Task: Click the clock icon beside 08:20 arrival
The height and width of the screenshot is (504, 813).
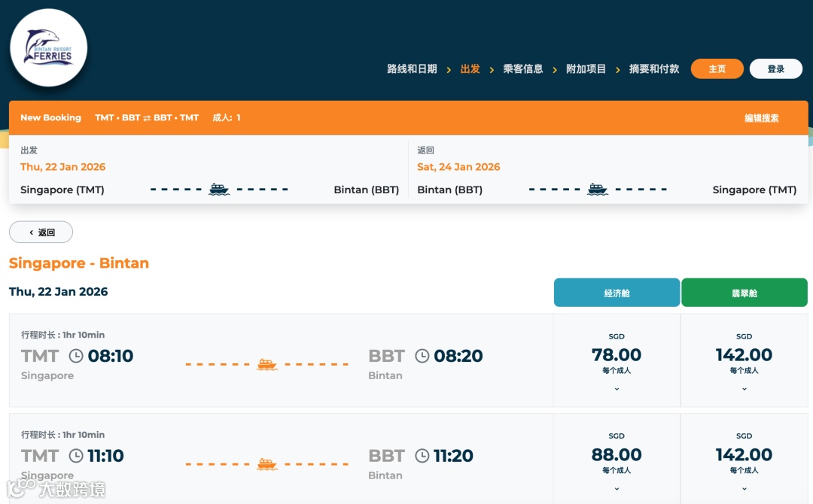Action: 422,356
